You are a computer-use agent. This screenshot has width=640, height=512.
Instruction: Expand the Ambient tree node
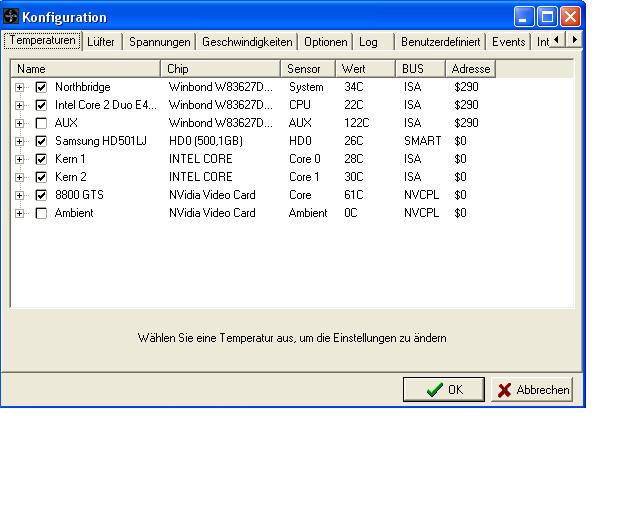[x=19, y=213]
